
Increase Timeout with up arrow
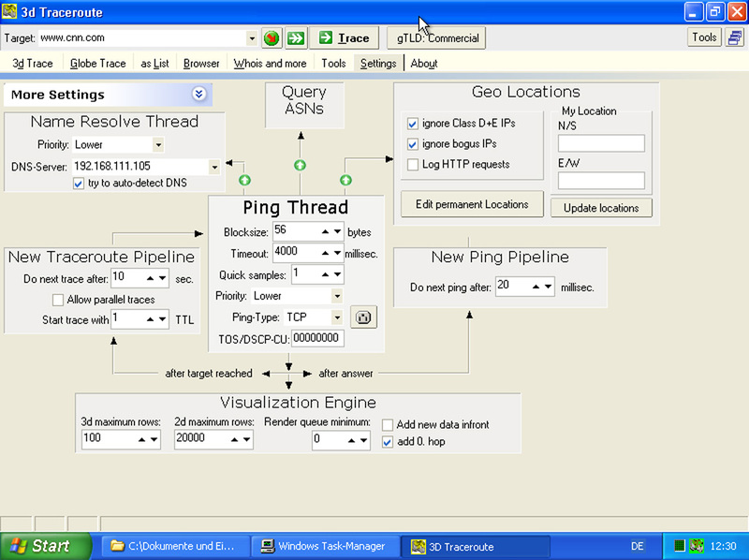(325, 253)
